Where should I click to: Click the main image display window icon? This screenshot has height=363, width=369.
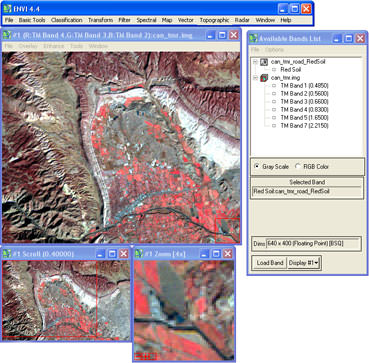coord(6,35)
